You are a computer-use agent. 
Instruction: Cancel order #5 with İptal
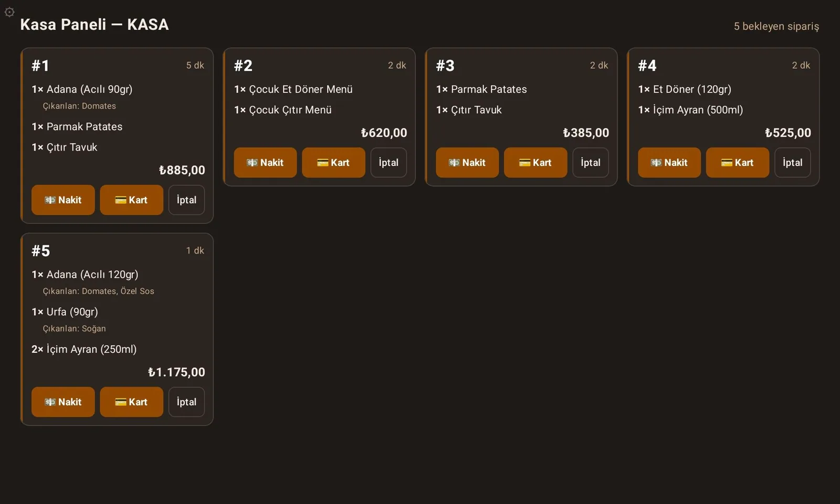186,402
